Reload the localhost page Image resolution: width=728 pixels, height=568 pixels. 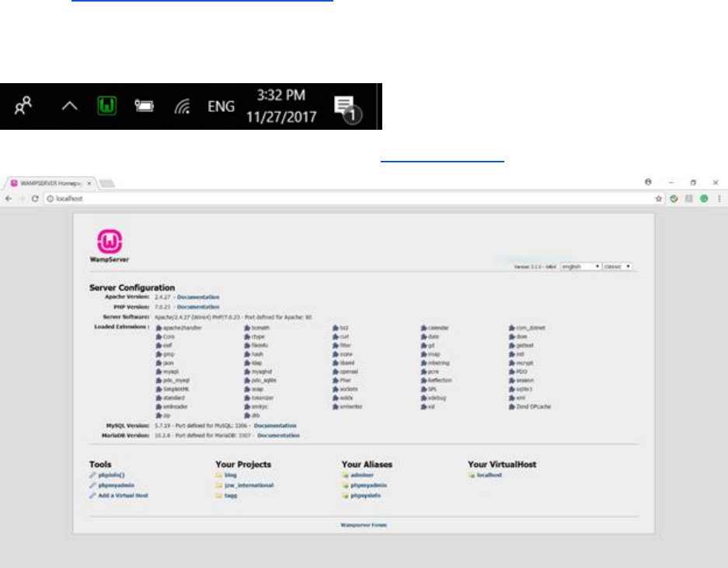click(x=35, y=199)
